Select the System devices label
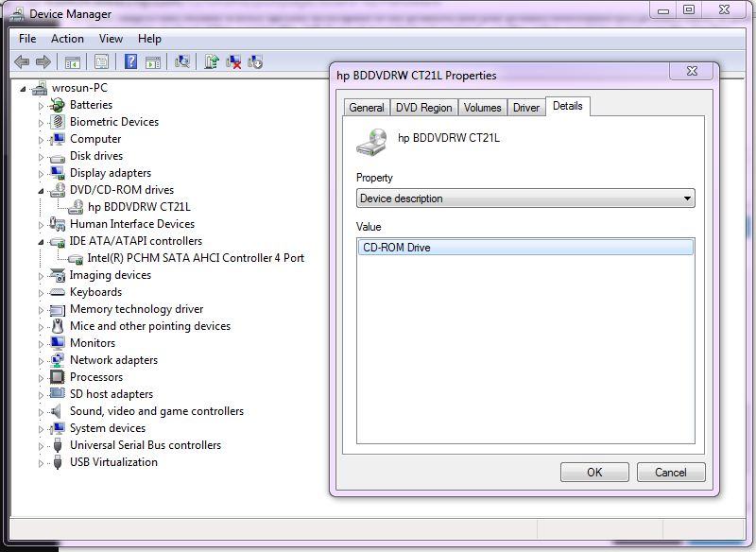 coord(108,428)
